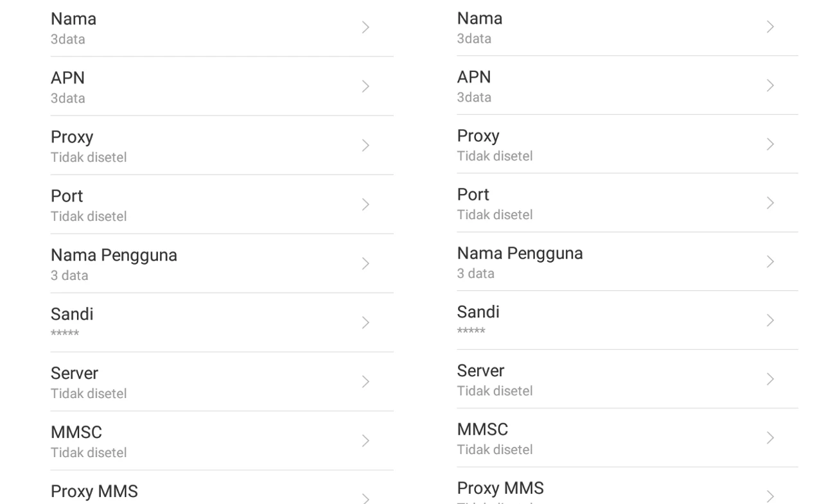Open the APN row in the right panel
Screen dimensions: 824x504
(627, 85)
